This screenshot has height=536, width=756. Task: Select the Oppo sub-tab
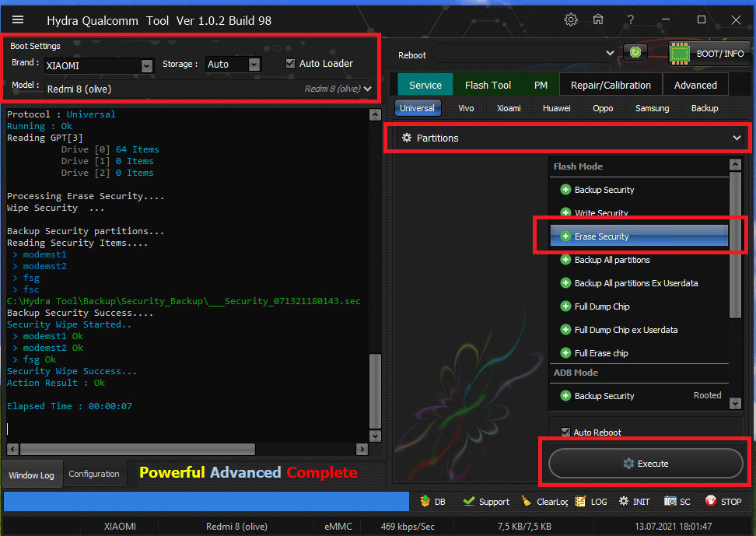(x=603, y=108)
